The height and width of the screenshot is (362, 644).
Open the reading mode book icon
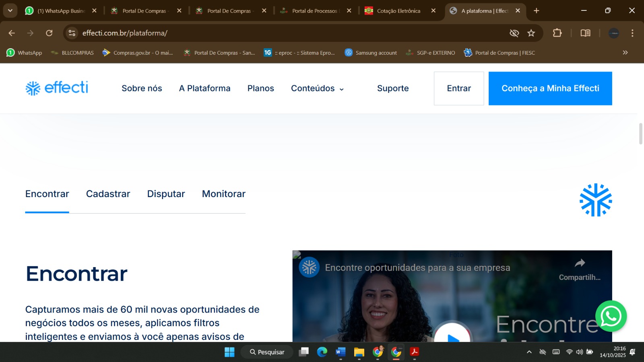(585, 33)
